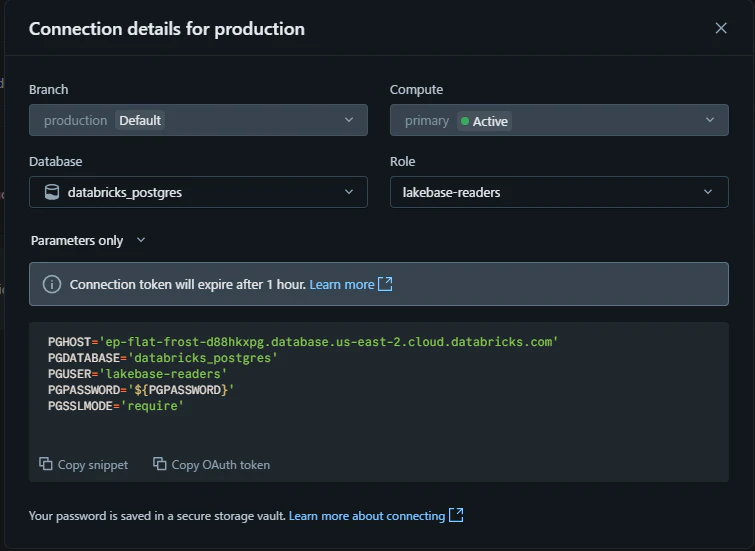Expand the Parameters only format selector

(88, 240)
